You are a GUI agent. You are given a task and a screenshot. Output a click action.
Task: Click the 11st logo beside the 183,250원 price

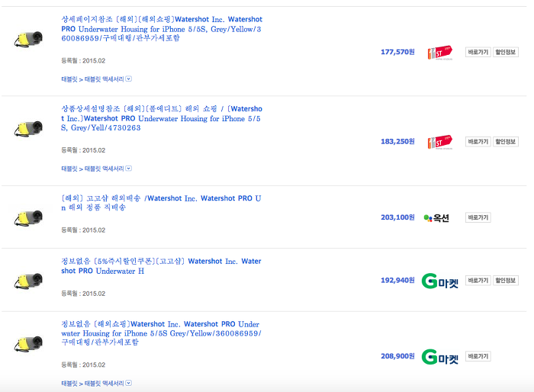click(439, 142)
